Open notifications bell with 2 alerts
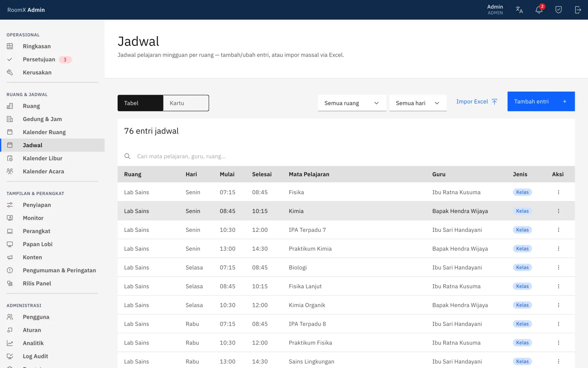 pyautogui.click(x=539, y=10)
